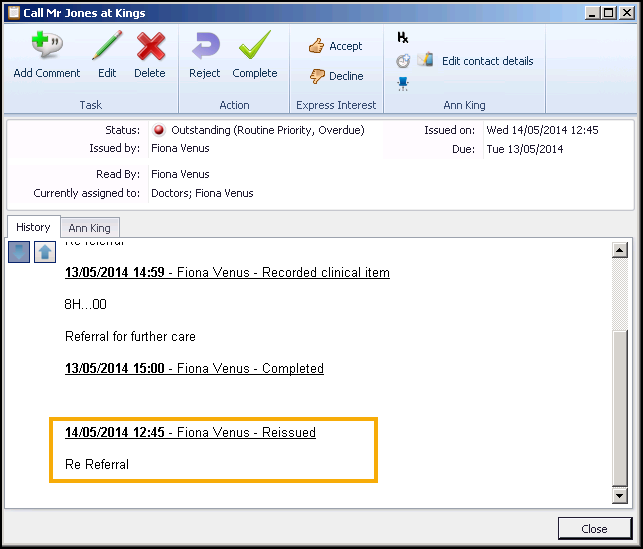This screenshot has width=643, height=549.
Task: Switch to the Ann King tab
Action: pyautogui.click(x=90, y=228)
